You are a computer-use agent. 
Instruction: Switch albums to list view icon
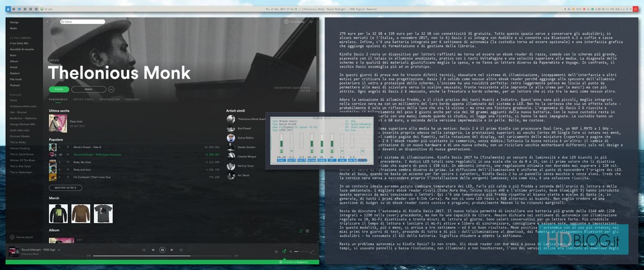pos(301,231)
